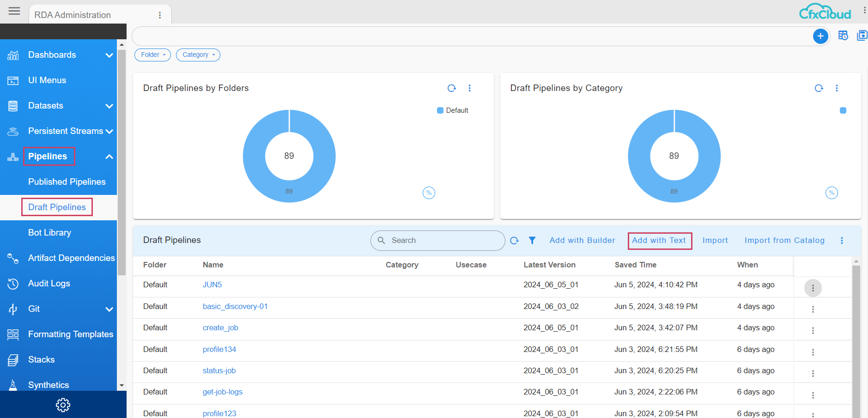Open the Category filter dropdown
Screen dimensions: 868x418
[x=198, y=55]
